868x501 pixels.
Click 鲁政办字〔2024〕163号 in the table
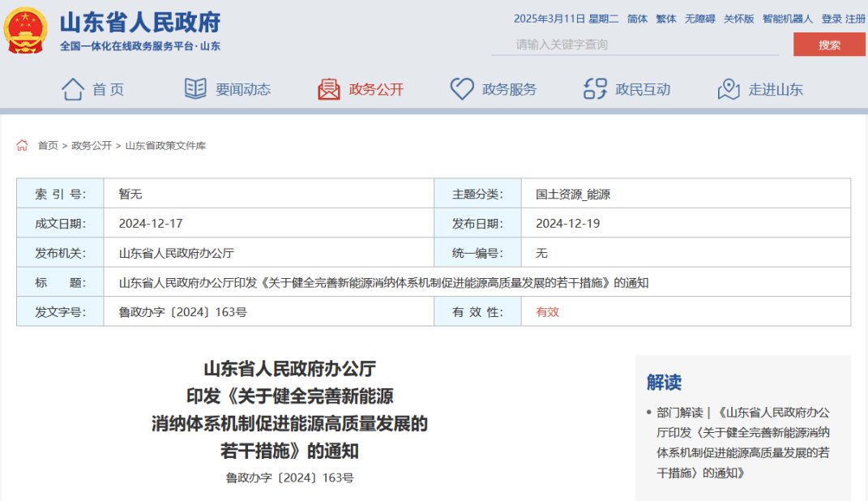tap(182, 312)
